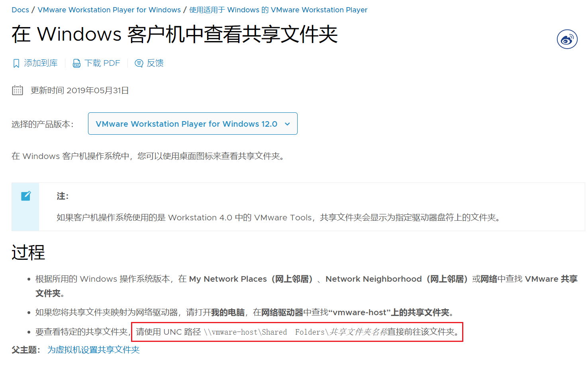The width and height of the screenshot is (588, 365).
Task: Click the 选择的产品版本 label
Action: [43, 124]
